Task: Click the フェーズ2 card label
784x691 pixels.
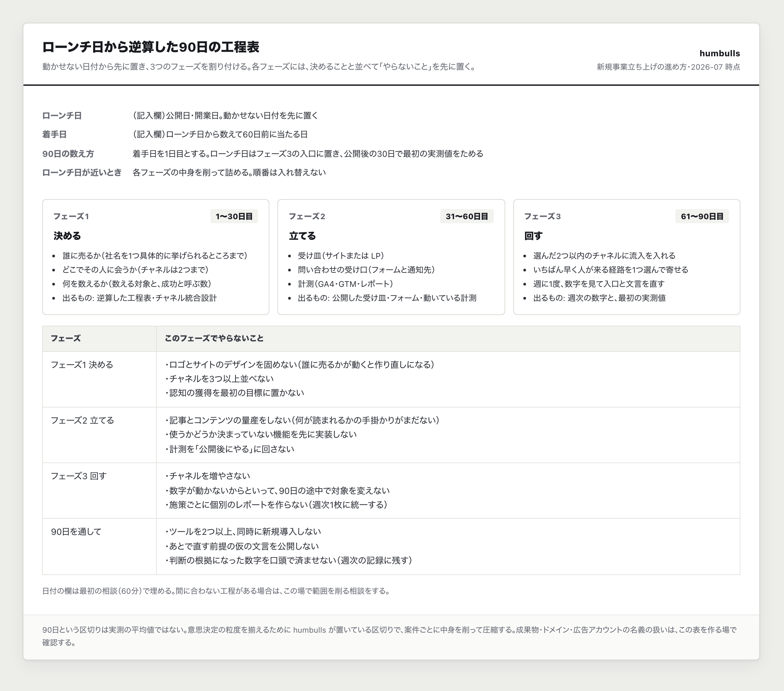Action: click(307, 216)
